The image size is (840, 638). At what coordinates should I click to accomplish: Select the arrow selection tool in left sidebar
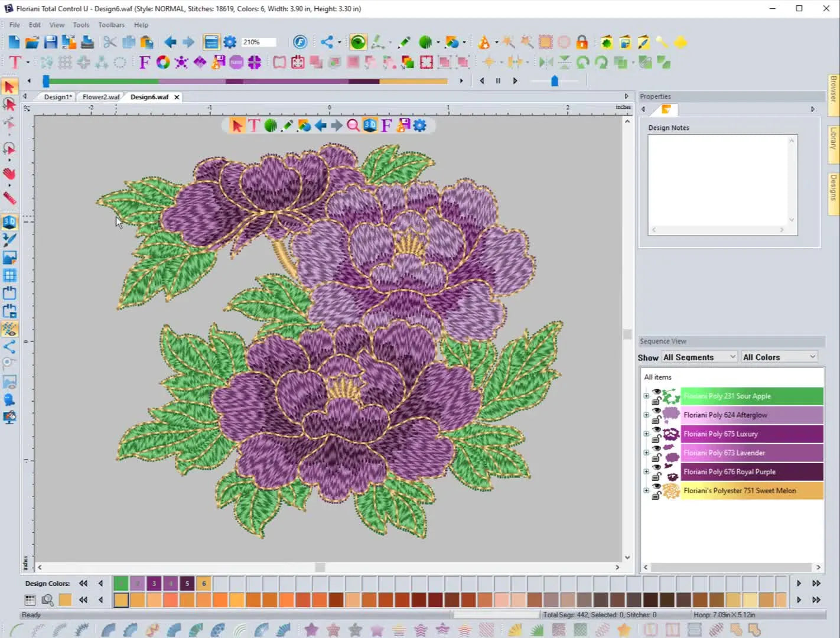click(9, 87)
